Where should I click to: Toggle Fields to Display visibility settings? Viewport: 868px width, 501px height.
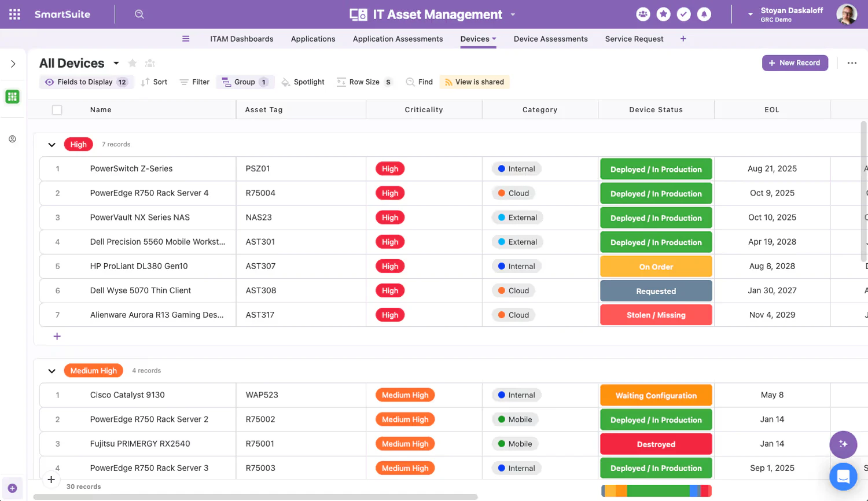pos(86,82)
